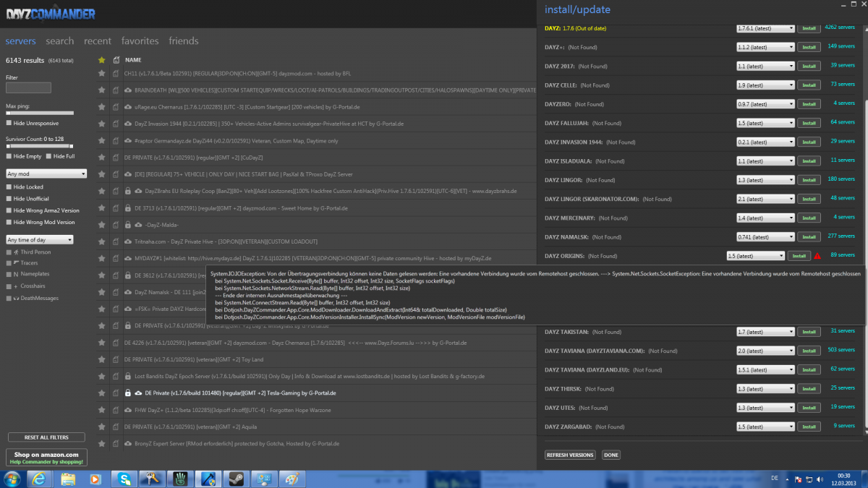
Task: Open the Any mod filter dropdown
Action: point(46,174)
